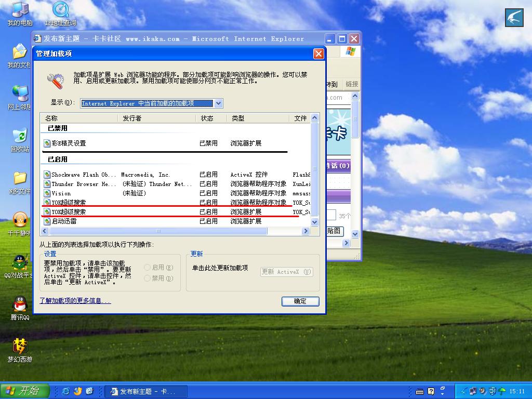Click the keyboard icon in the language bar
The image size is (532, 399).
click(x=420, y=392)
